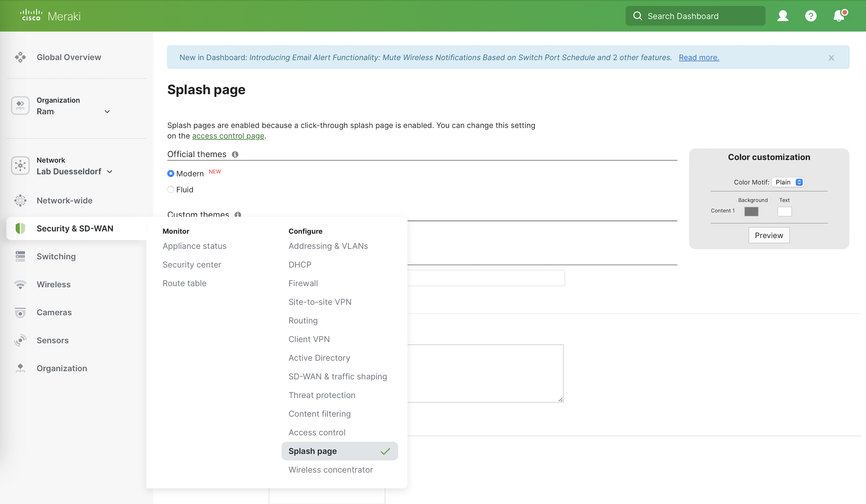Select the Sensors sidebar icon

tap(20, 340)
